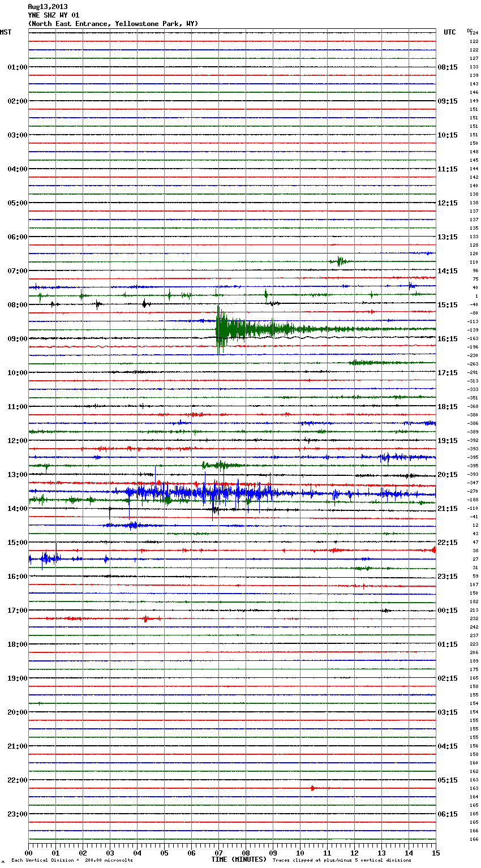
Task: Click the "08:15" UTC time label
Action: 448,67
